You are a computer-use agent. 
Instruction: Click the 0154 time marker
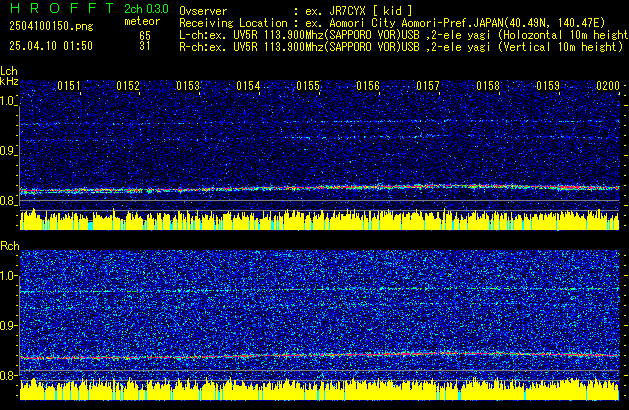(248, 86)
